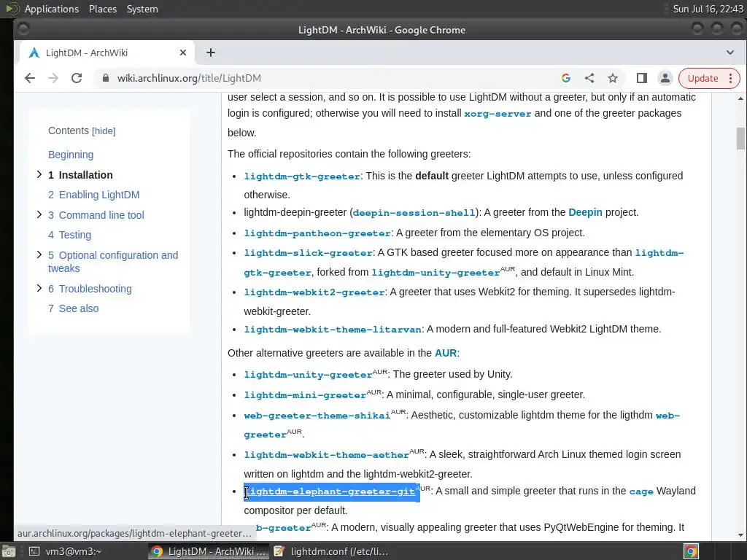Open the Applications menu
This screenshot has height=560, width=747.
[x=52, y=9]
